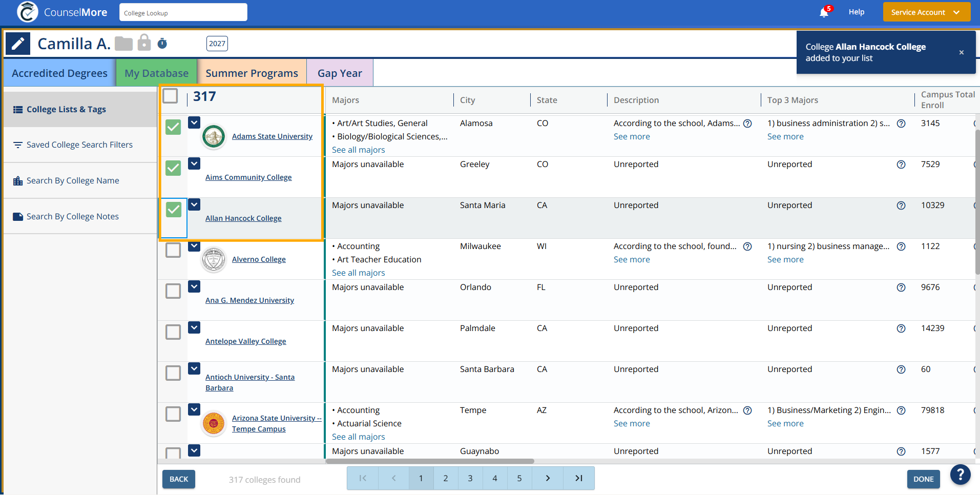980x495 pixels.
Task: Check the Ana G. Mendez University checkbox
Action: coord(173,291)
